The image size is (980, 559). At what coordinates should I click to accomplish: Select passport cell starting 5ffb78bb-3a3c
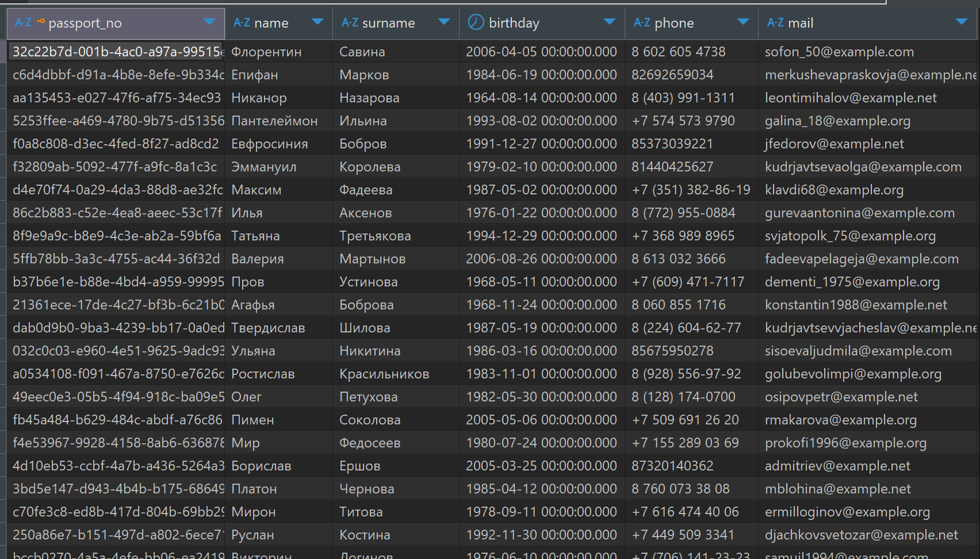coord(116,259)
